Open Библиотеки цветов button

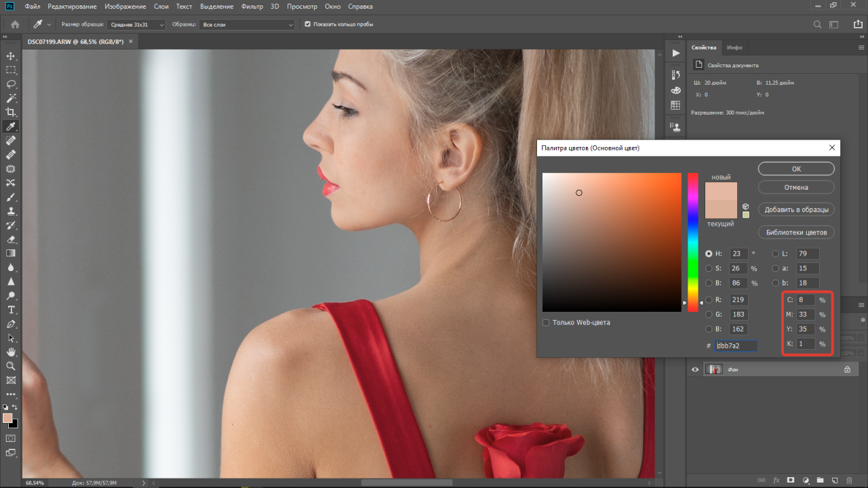(796, 232)
